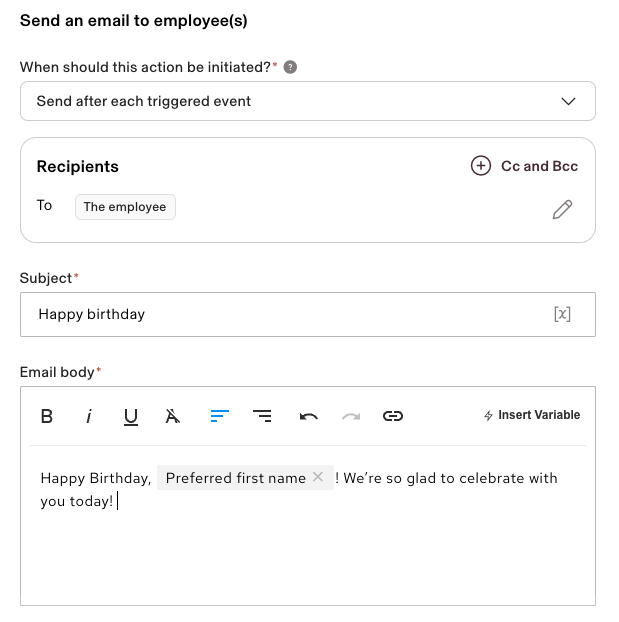Align email body text left

[x=220, y=416]
